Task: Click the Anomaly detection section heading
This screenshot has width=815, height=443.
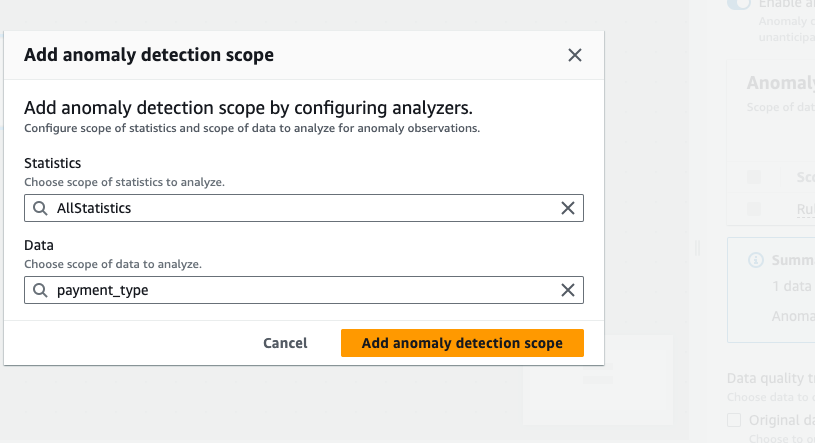Action: tap(780, 85)
